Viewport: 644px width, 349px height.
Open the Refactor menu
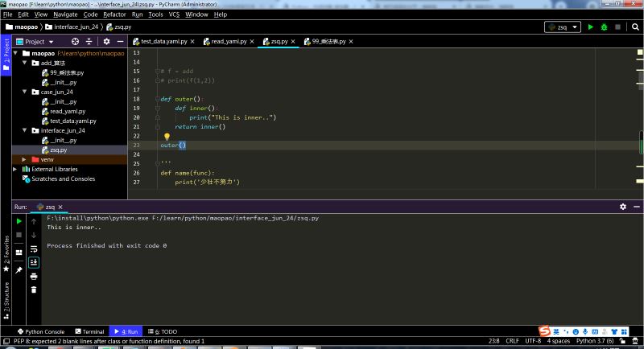tap(114, 14)
